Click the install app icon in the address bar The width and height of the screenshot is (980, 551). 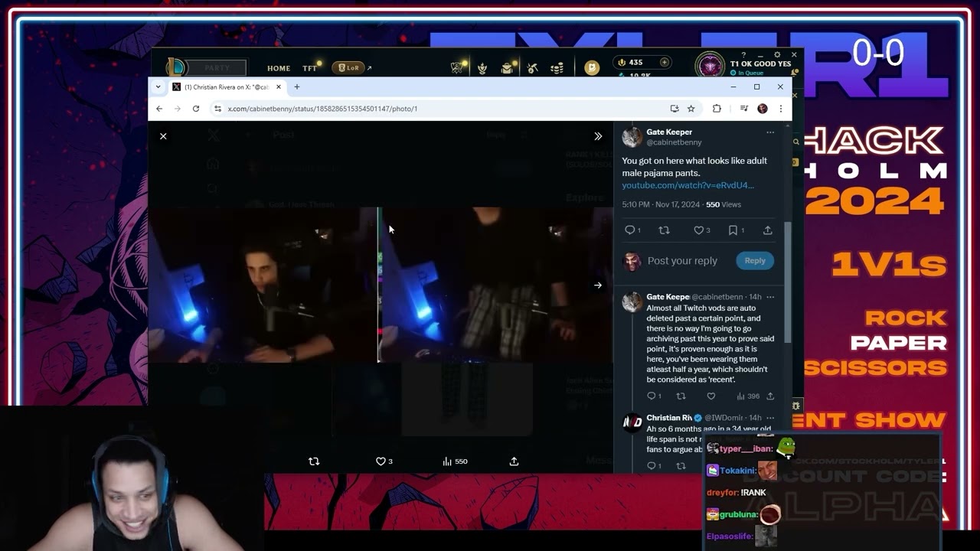[x=675, y=109]
